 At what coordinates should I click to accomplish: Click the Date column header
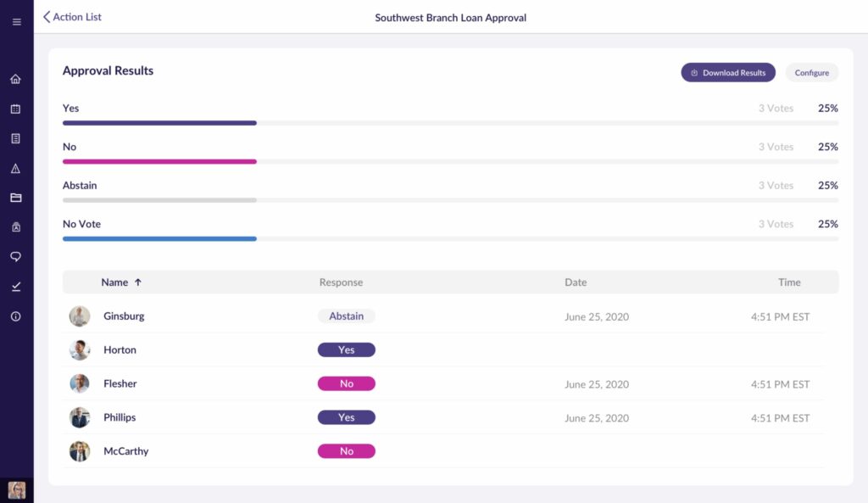[576, 282]
